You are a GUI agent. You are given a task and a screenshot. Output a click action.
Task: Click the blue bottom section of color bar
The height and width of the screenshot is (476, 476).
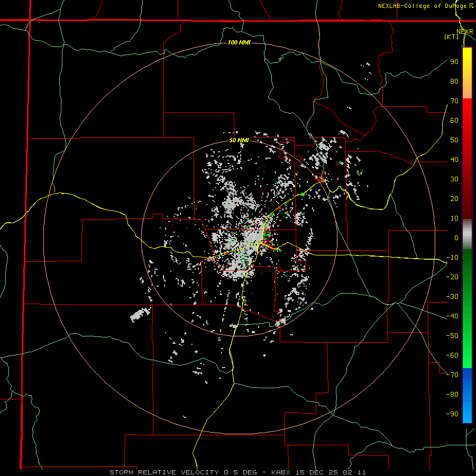click(467, 395)
